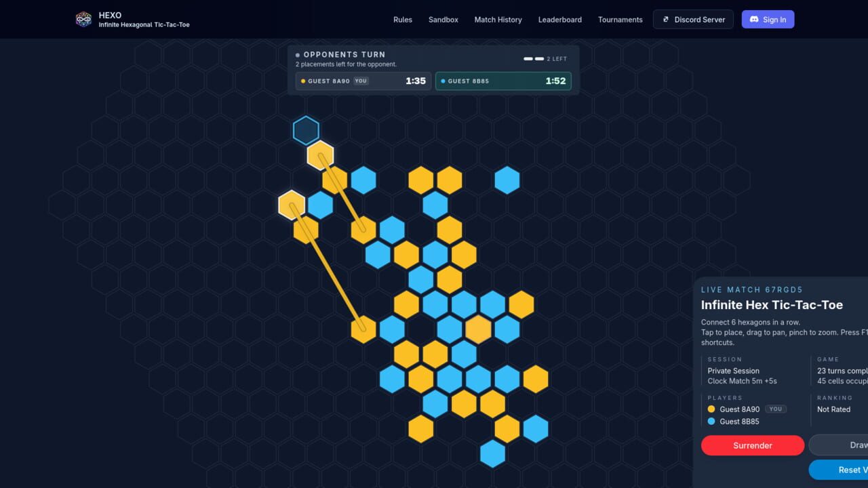The width and height of the screenshot is (868, 488).
Task: Click the HEXO hexagon logo icon
Action: pyautogui.click(x=83, y=19)
